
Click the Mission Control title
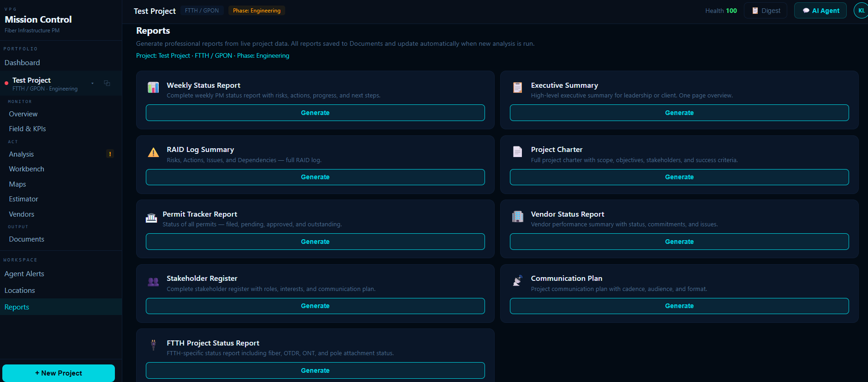[38, 19]
